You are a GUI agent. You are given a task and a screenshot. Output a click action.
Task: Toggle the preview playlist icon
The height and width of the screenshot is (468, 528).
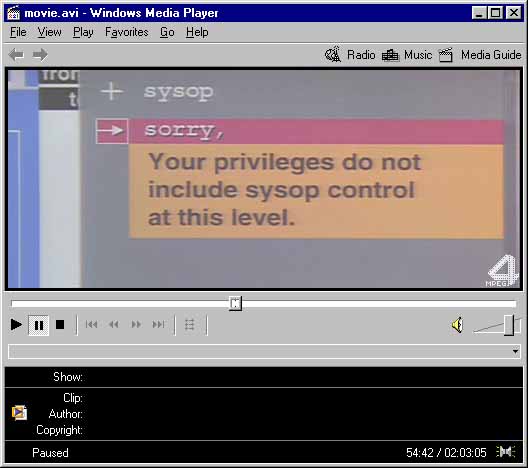coord(190,325)
